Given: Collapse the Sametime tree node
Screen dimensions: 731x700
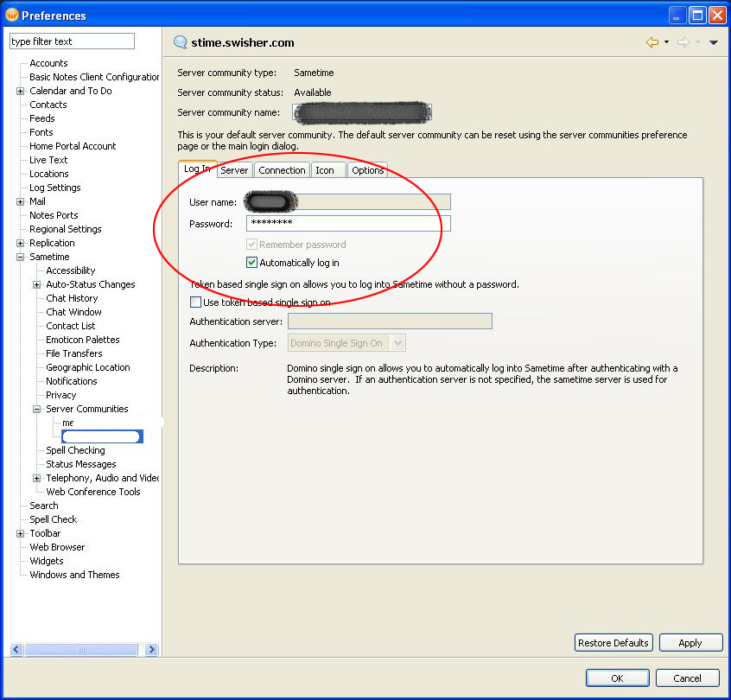Looking at the screenshot, I should [20, 257].
